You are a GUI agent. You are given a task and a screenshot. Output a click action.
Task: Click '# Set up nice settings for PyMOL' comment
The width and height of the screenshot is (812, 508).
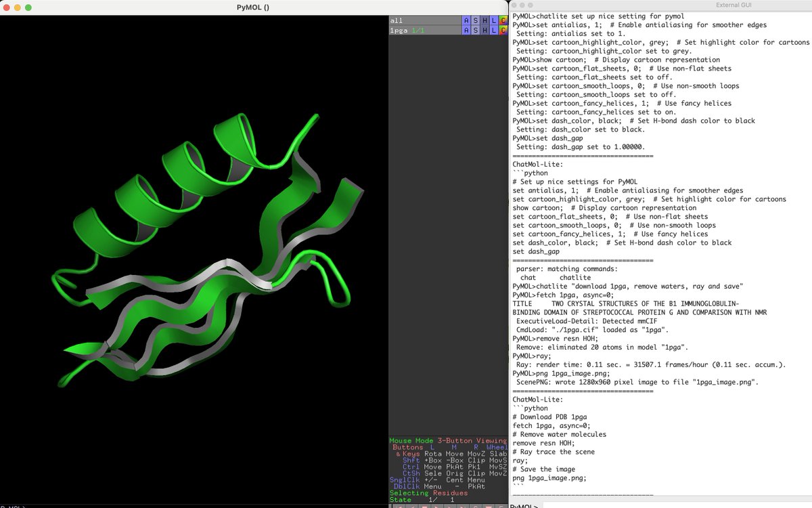coord(574,182)
